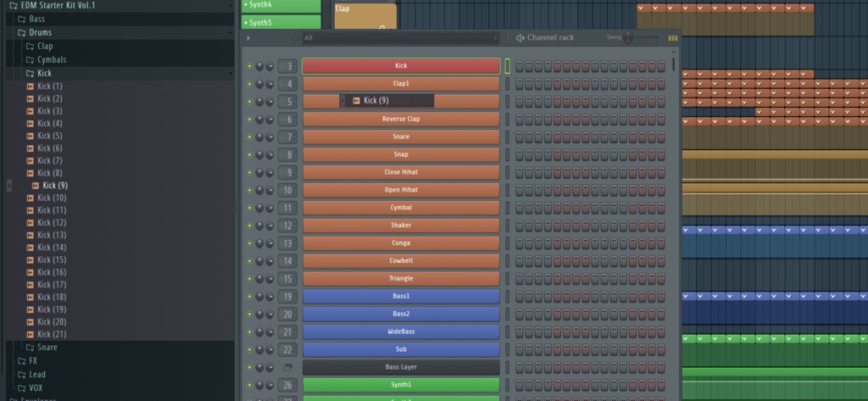Mute the Snare channel
868x401 pixels.
pos(250,136)
